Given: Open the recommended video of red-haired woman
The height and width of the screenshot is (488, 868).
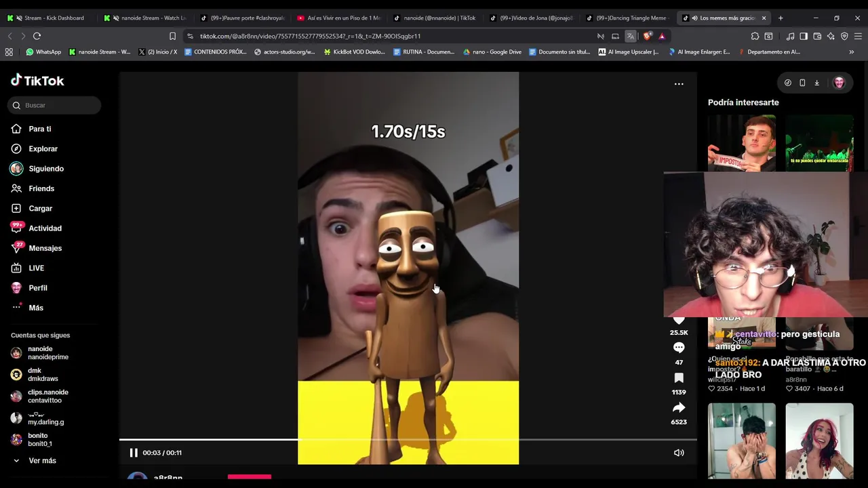Looking at the screenshot, I should point(819,441).
